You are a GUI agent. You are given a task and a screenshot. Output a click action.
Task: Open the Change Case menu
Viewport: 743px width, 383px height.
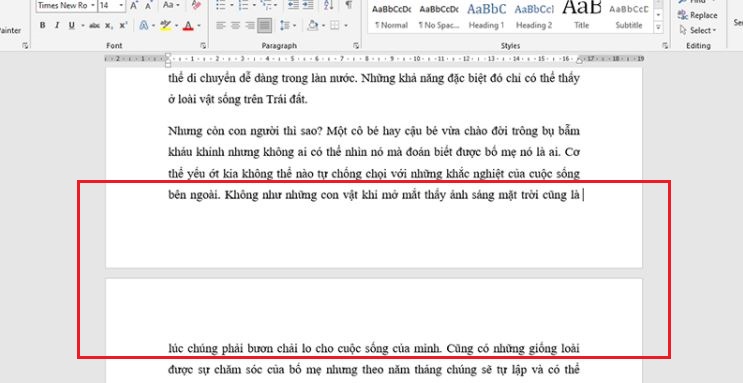pos(171,5)
